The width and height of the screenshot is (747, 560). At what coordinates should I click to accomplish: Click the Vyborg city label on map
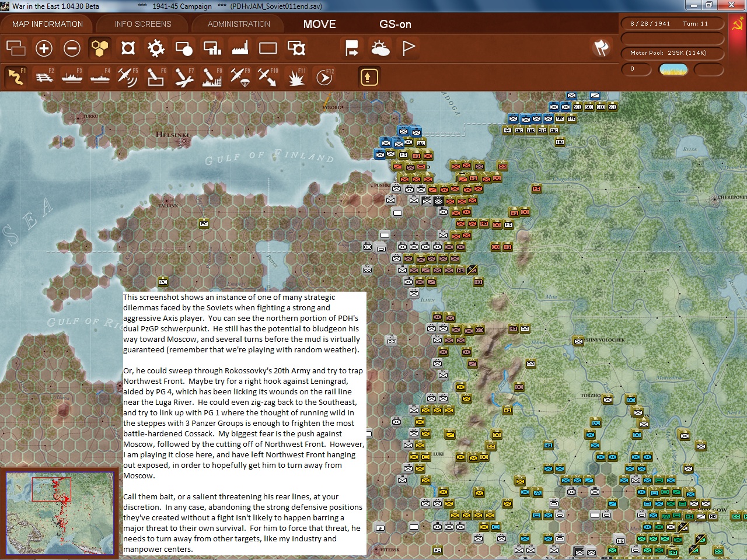tap(333, 108)
